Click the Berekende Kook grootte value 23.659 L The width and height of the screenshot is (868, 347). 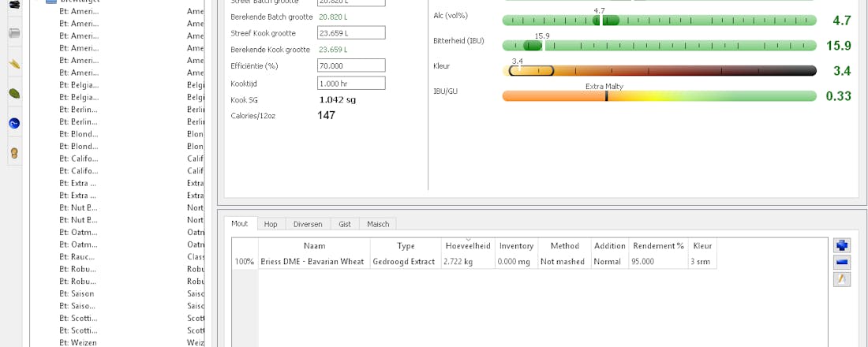tap(333, 50)
